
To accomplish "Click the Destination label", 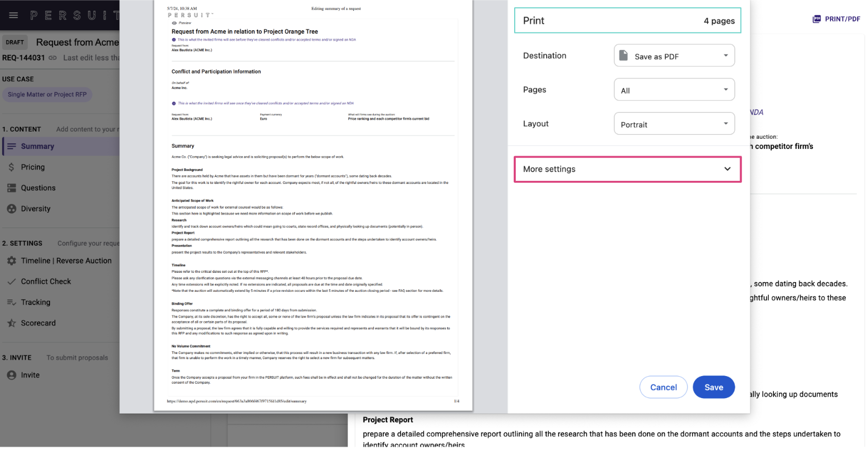I will 545,55.
